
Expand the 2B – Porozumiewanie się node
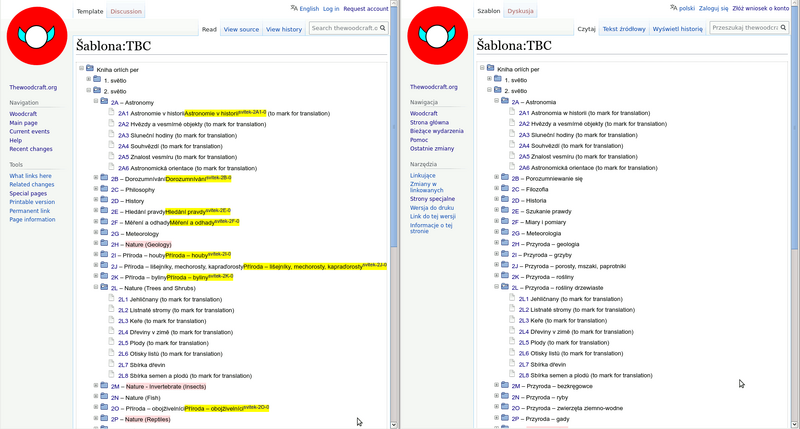[496, 177]
